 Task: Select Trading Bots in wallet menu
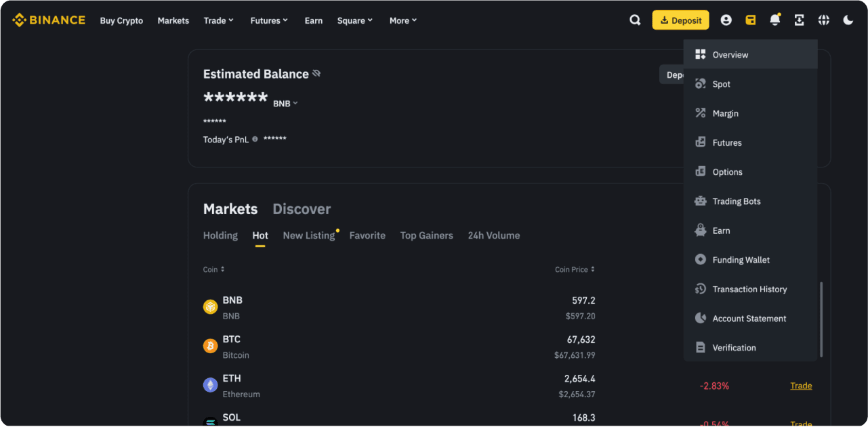[751, 201]
